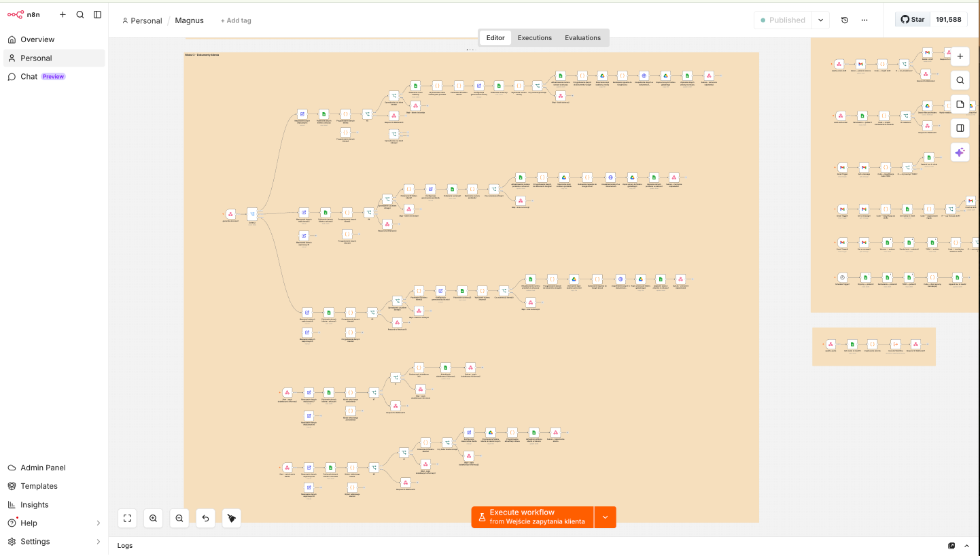Select the generate-document webhook node
Viewport: 980px width, 556px height.
point(230,214)
